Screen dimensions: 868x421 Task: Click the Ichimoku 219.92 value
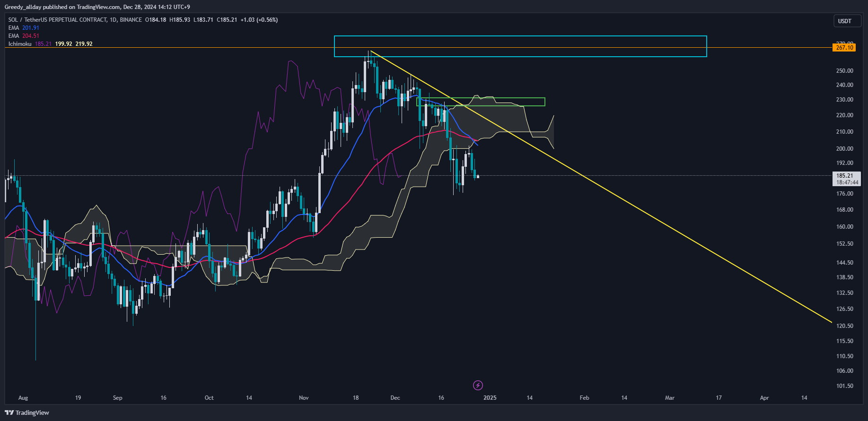(84, 44)
